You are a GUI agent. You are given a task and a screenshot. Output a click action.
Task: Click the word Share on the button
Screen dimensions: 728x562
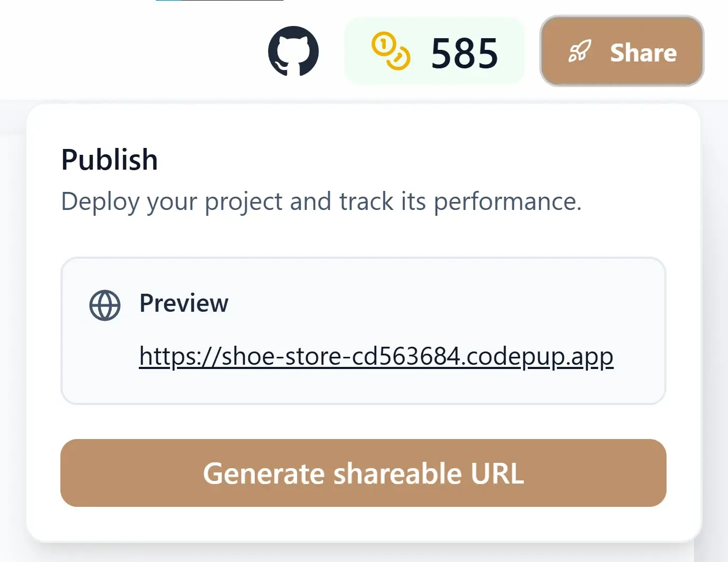click(x=643, y=53)
